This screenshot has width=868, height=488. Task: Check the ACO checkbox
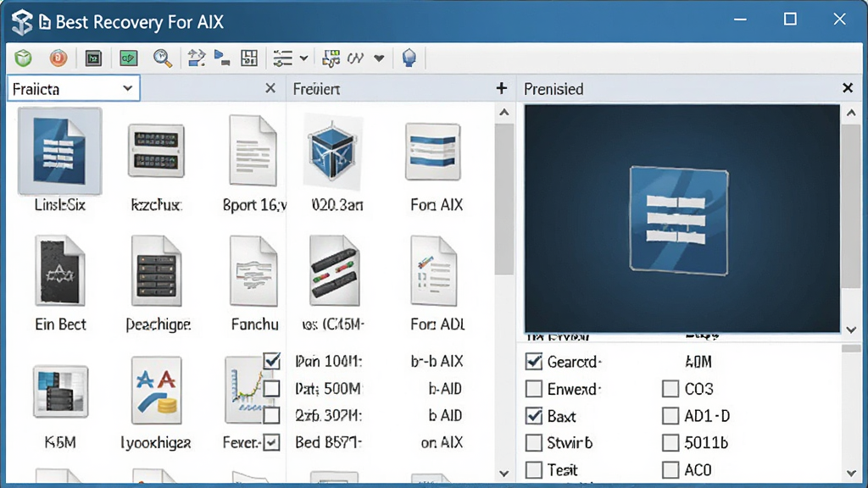(670, 469)
